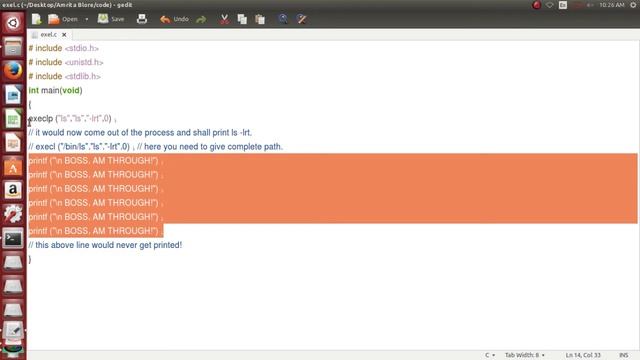Place cursor on int main(void) line
Viewport: 640px width, 360px height.
click(56, 91)
